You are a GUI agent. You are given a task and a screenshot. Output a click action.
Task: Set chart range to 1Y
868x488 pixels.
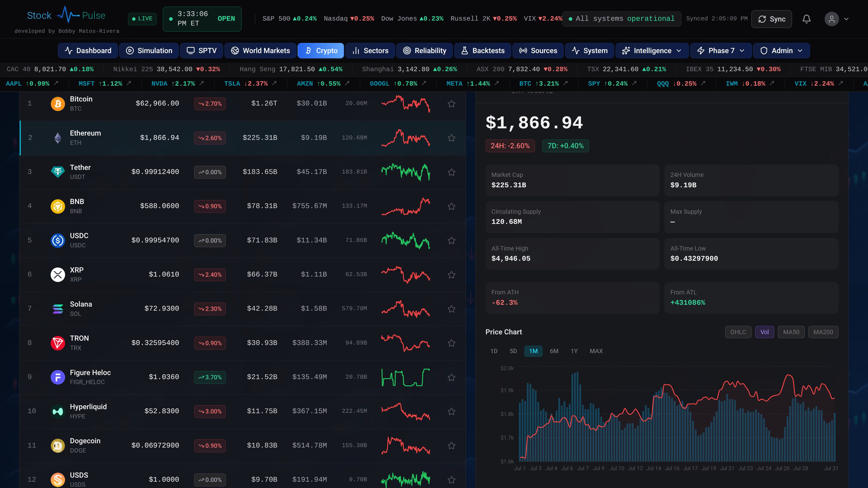(574, 351)
